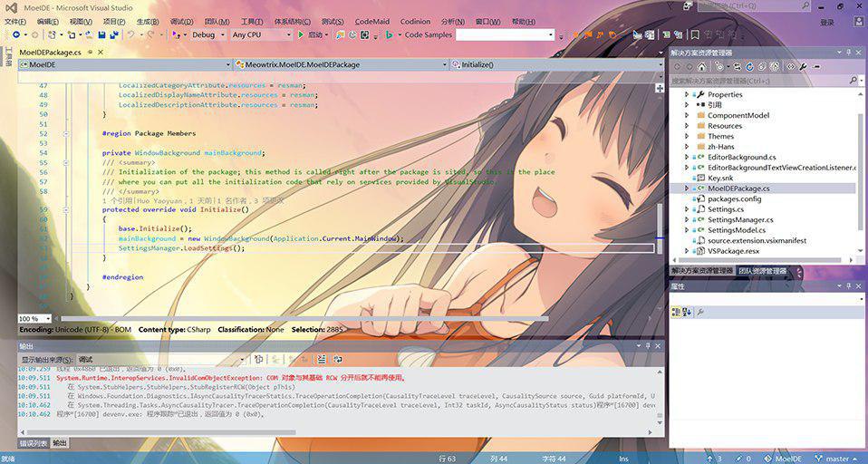Close the MoeIDEPackage.cs editor tab

[101, 52]
